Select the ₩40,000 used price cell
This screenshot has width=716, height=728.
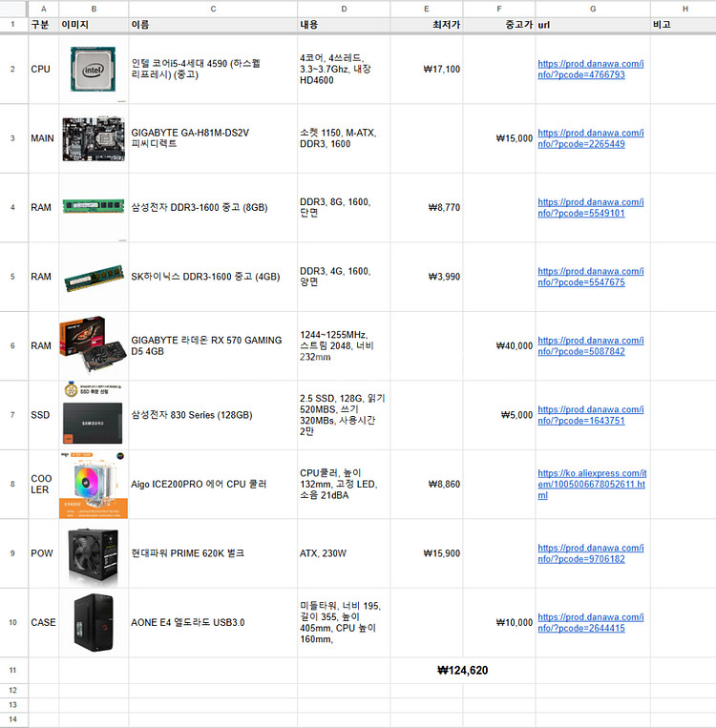499,346
